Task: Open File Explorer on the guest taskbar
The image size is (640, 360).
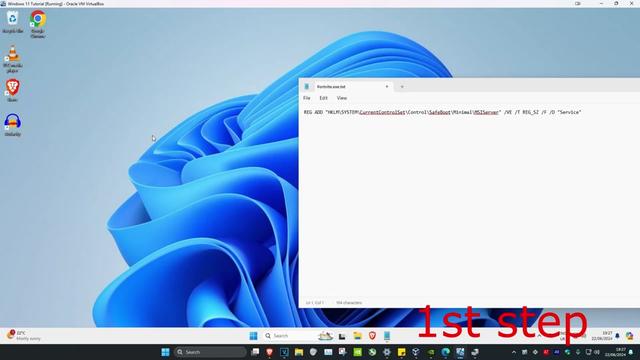Action: point(358,336)
